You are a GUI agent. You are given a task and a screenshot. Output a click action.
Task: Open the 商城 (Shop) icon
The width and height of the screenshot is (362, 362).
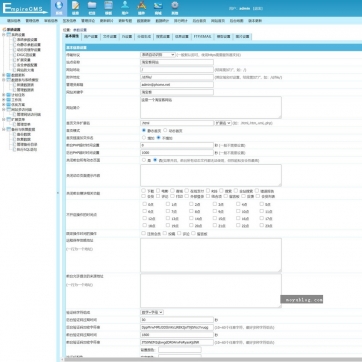point(158,5)
